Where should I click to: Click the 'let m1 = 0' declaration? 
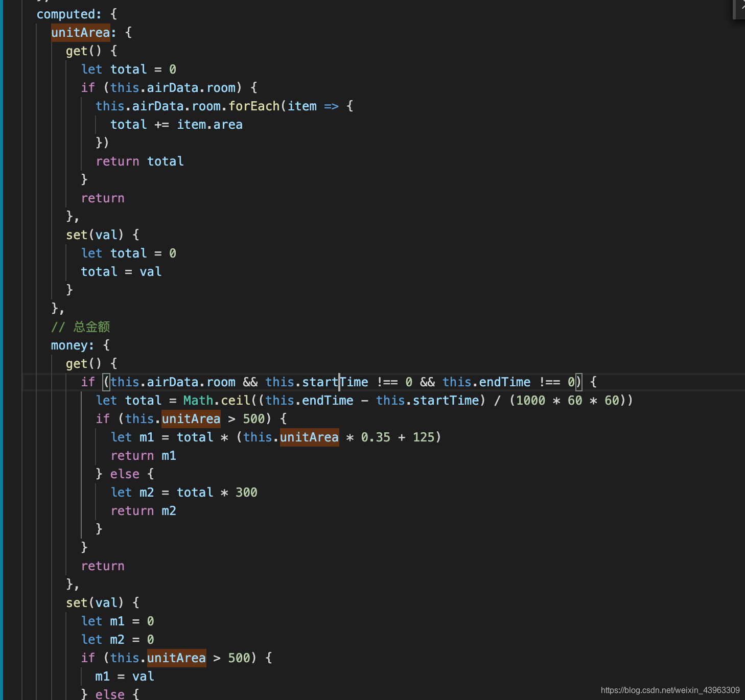tap(118, 621)
